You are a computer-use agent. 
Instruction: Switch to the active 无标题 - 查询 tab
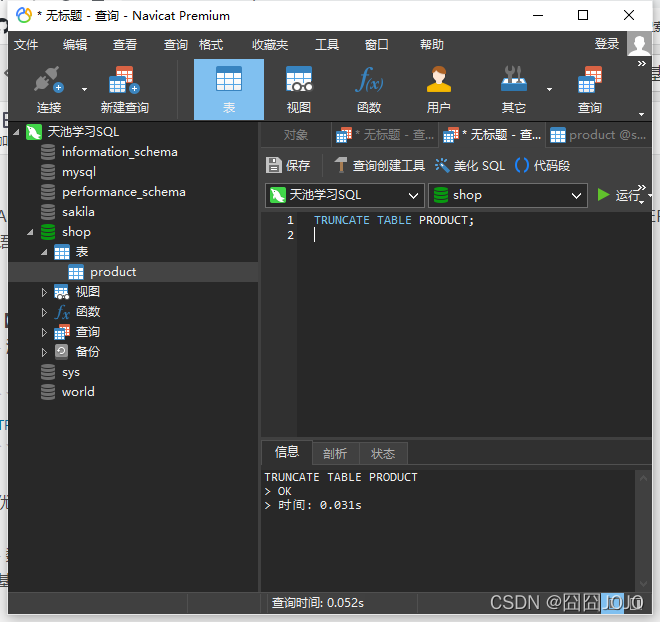[x=492, y=135]
